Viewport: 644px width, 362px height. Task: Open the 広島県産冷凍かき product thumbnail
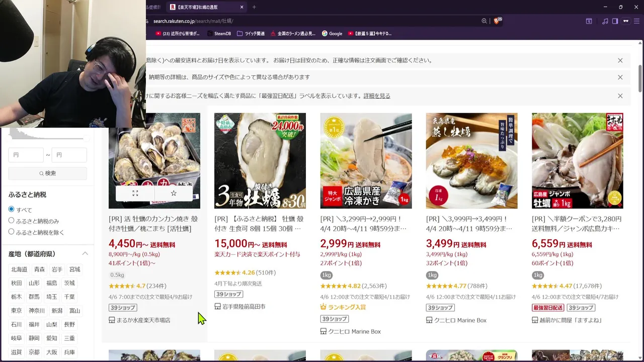click(366, 161)
